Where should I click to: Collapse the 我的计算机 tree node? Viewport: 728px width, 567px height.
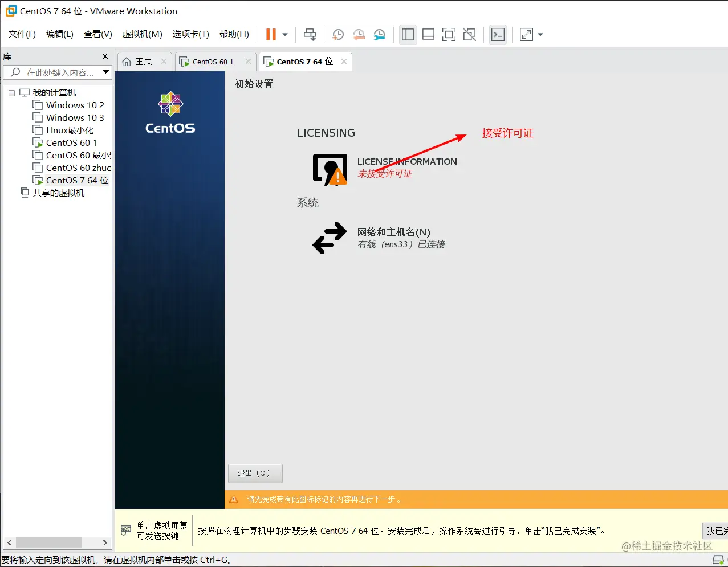pos(11,93)
